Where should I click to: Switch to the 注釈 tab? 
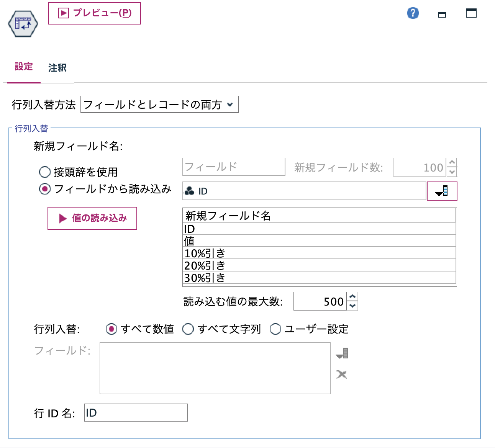click(57, 67)
